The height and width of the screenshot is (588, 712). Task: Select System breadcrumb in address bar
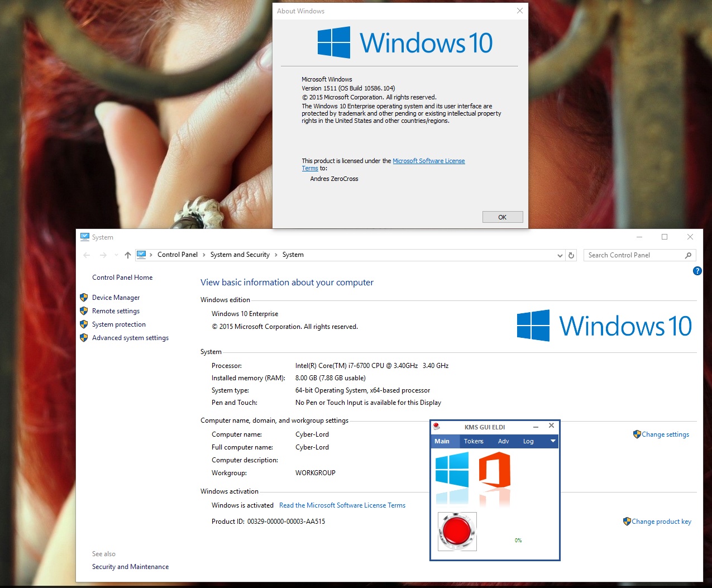(293, 255)
